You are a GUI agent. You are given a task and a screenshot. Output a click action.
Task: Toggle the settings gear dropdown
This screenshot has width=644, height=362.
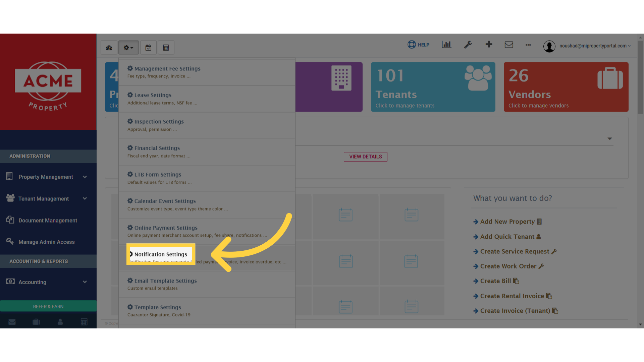(128, 48)
